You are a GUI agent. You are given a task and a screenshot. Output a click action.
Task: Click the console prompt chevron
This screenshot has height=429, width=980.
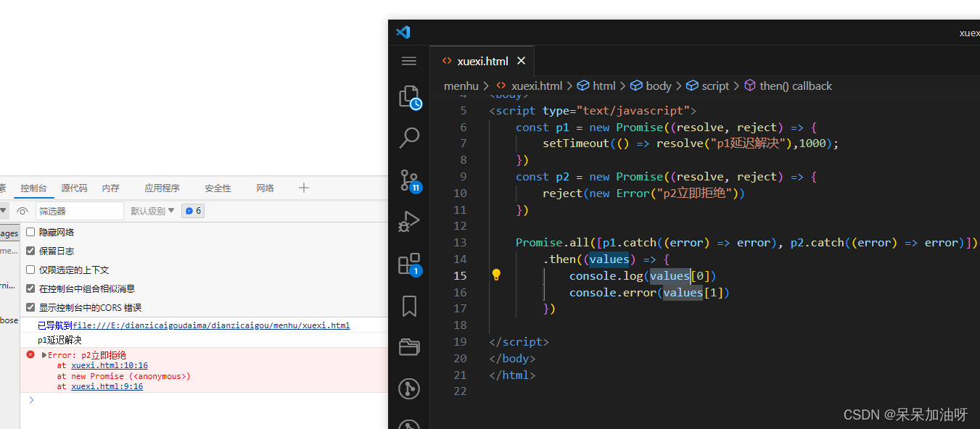pyautogui.click(x=31, y=400)
